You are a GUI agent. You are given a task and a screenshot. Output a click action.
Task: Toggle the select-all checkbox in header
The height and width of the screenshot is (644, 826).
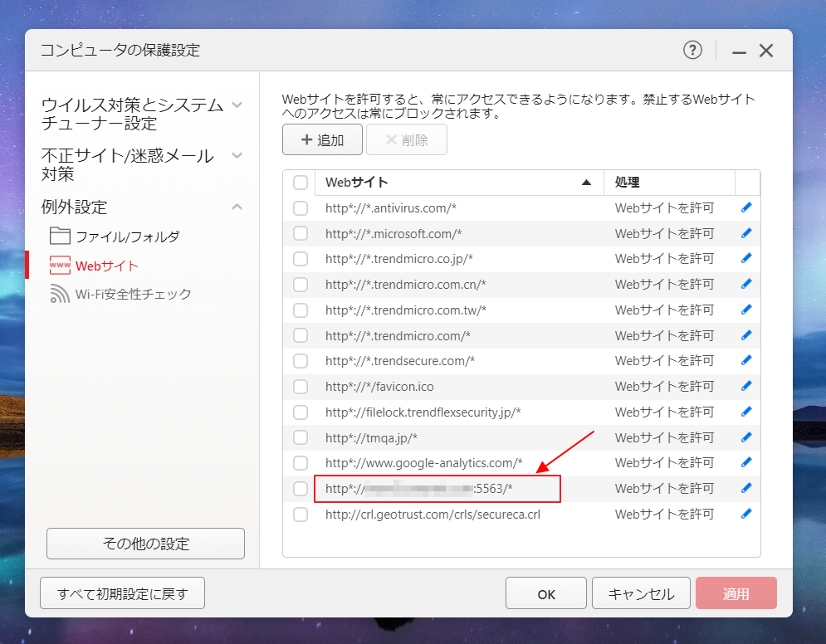point(301,183)
